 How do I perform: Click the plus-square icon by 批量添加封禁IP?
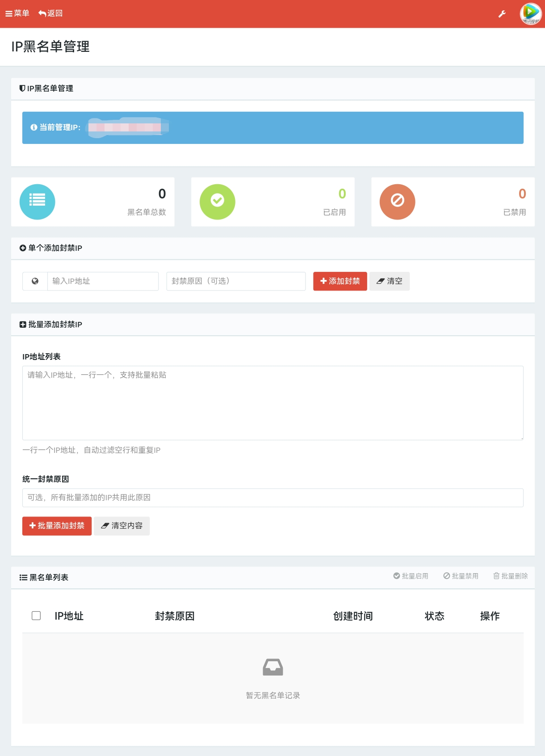click(x=23, y=325)
